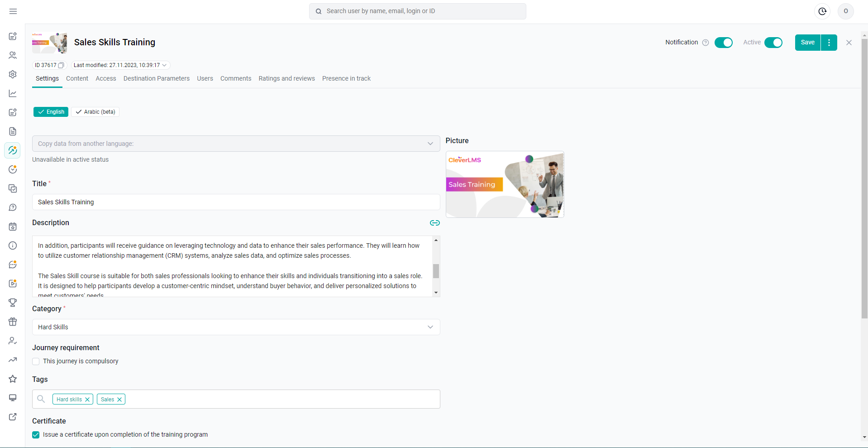Open the hamburger menu
868x448 pixels.
point(13,11)
